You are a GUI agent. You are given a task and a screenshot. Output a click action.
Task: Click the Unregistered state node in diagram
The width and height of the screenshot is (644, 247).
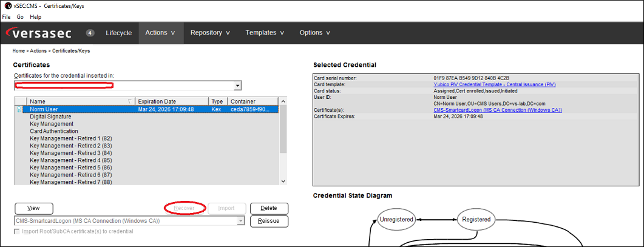tap(396, 219)
